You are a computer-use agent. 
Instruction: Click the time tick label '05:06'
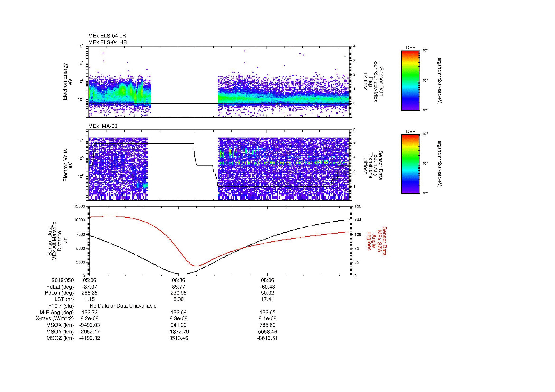(90, 280)
